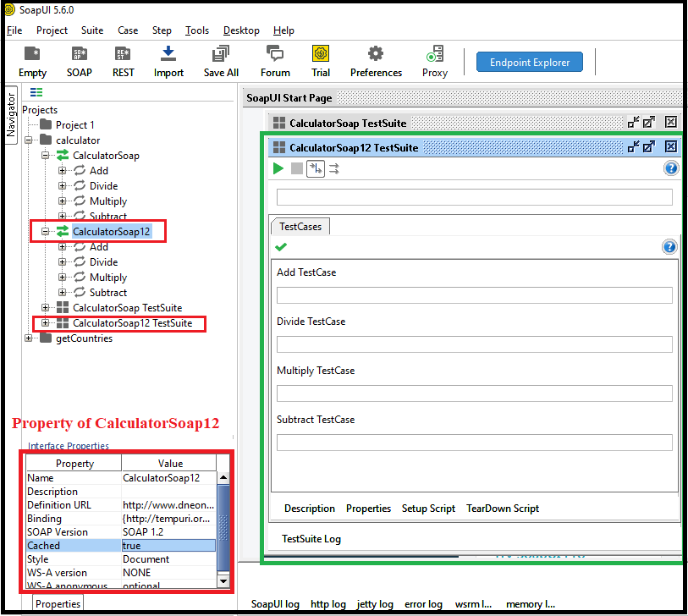Click the Trial icon
Screen dimensions: 688x616
pos(321,53)
